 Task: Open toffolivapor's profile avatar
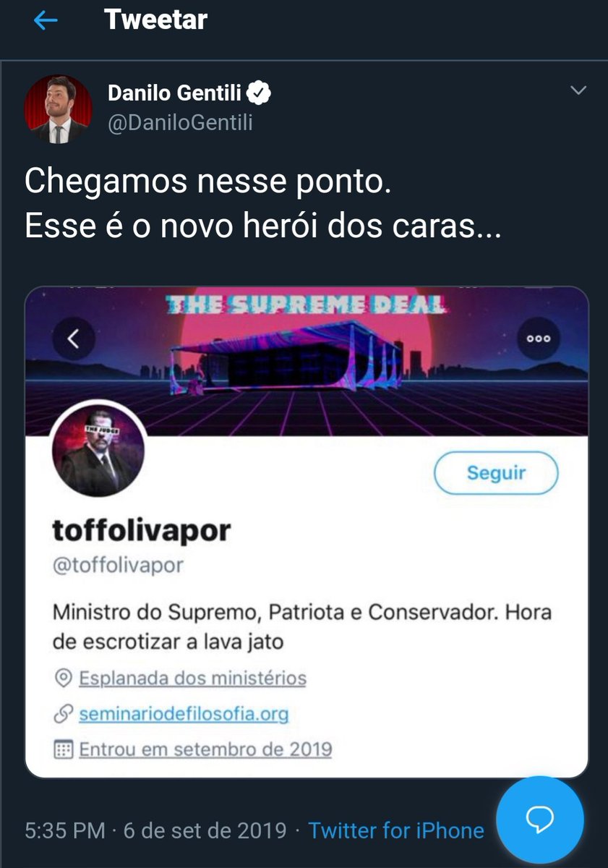pos(98,450)
